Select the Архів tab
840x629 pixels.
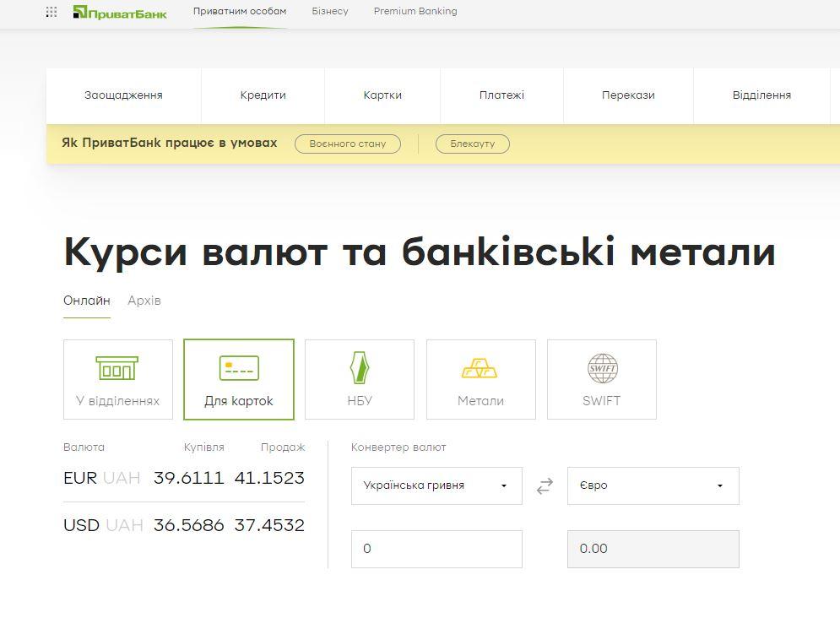pyautogui.click(x=144, y=301)
